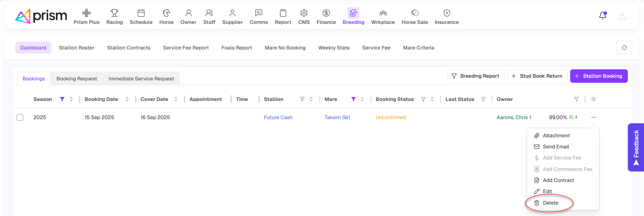The width and height of the screenshot is (644, 216).
Task: Click the notification bell icon
Action: click(x=603, y=16)
